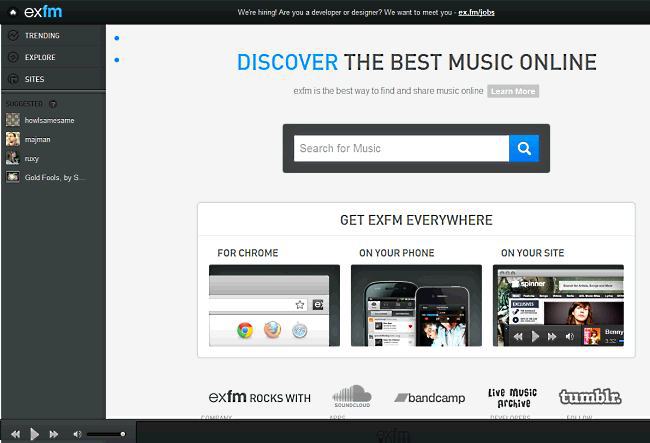Click the On Your Phone heading

pyautogui.click(x=397, y=253)
